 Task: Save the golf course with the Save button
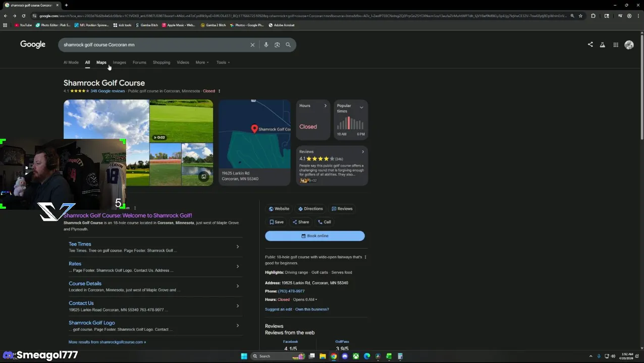[276, 222]
